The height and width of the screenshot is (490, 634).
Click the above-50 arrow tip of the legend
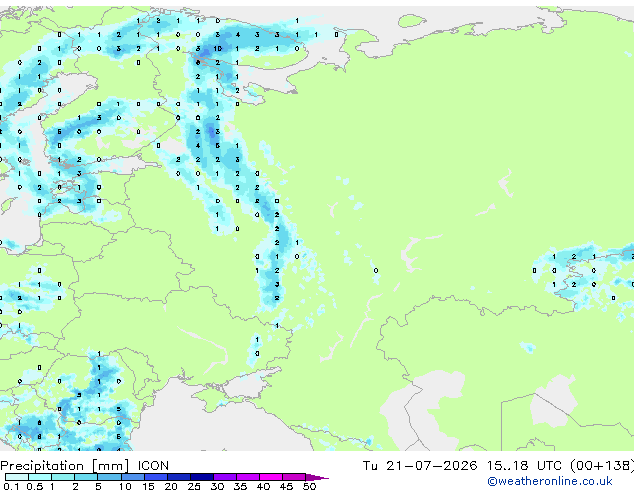[x=317, y=477]
